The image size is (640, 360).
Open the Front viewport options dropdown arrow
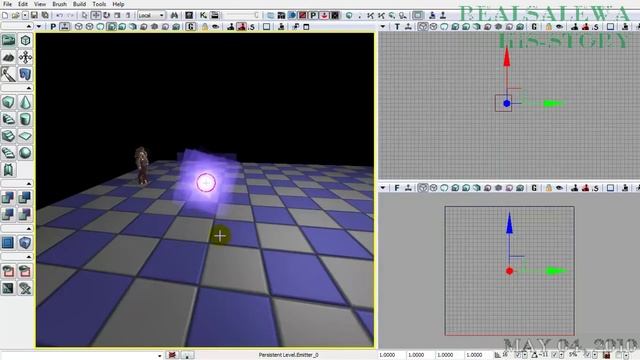382,188
